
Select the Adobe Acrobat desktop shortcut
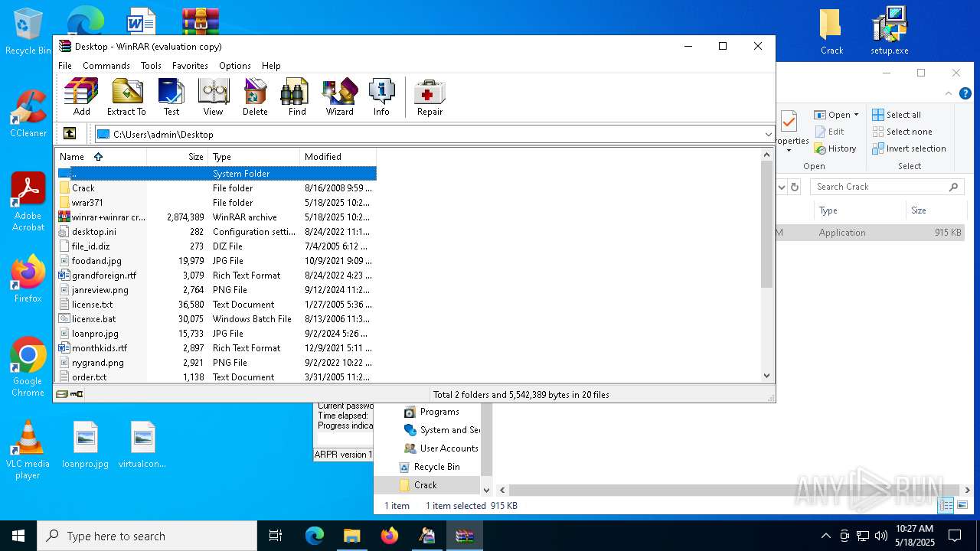tap(28, 202)
